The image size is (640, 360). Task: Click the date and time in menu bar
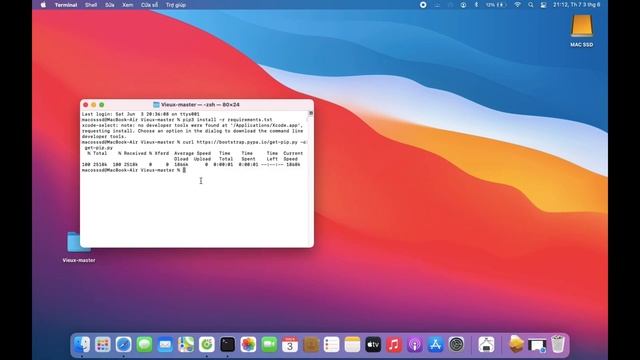(x=577, y=5)
